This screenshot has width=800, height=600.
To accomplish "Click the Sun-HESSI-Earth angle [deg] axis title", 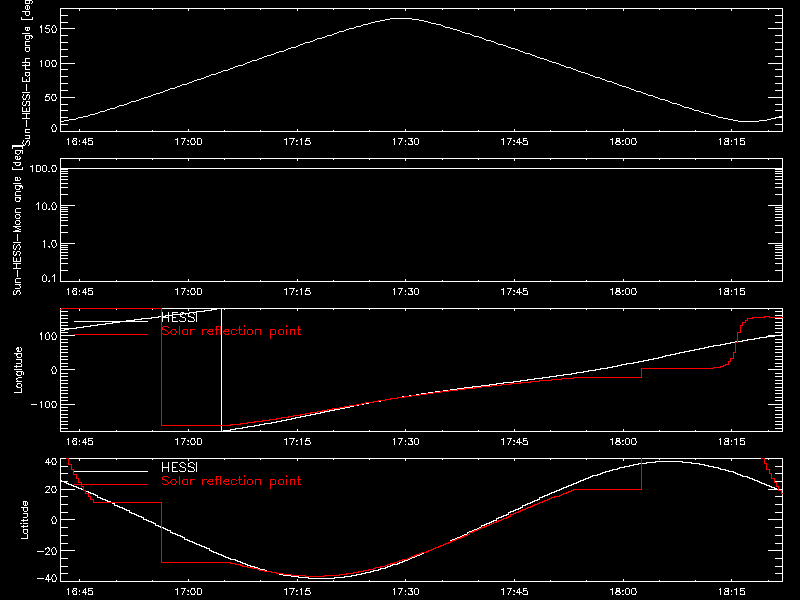I will pos(27,71).
